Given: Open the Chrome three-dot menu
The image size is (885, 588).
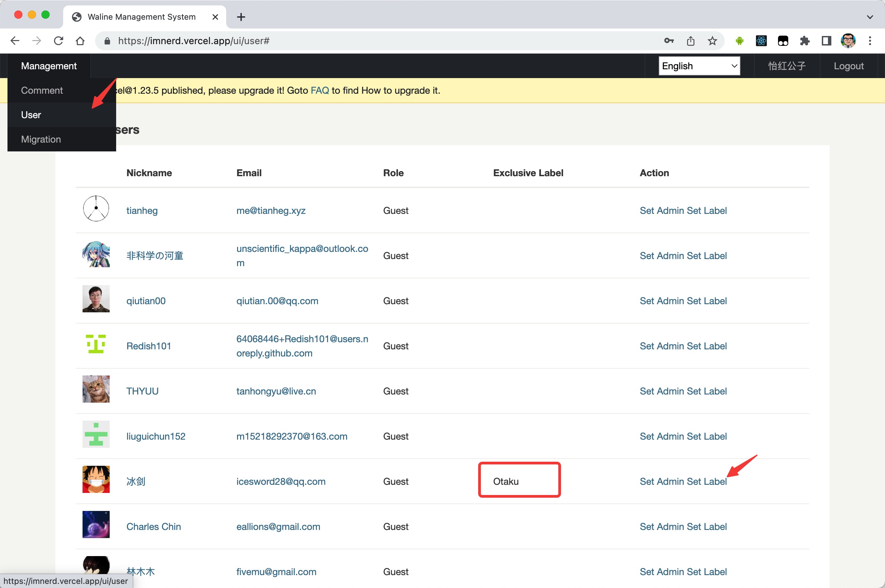Looking at the screenshot, I should [x=870, y=41].
